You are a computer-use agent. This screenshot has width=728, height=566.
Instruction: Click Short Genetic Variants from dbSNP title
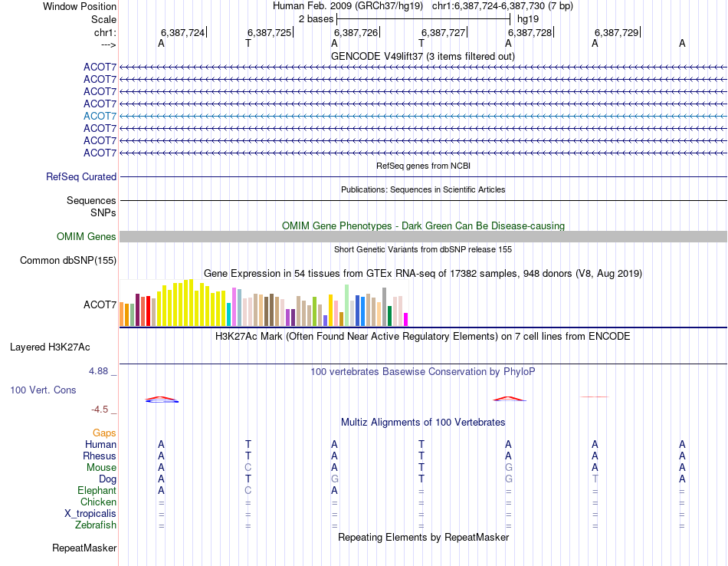(x=423, y=249)
